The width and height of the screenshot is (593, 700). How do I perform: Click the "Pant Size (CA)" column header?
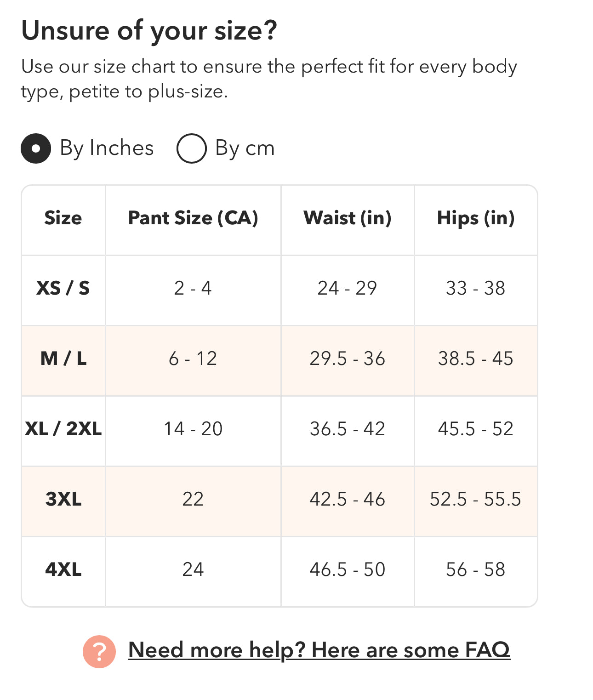(193, 218)
